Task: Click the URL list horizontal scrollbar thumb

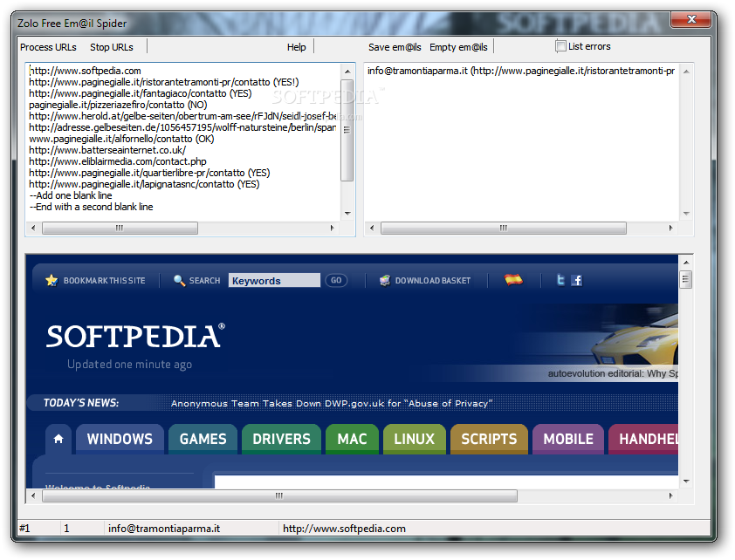Action: [120, 228]
